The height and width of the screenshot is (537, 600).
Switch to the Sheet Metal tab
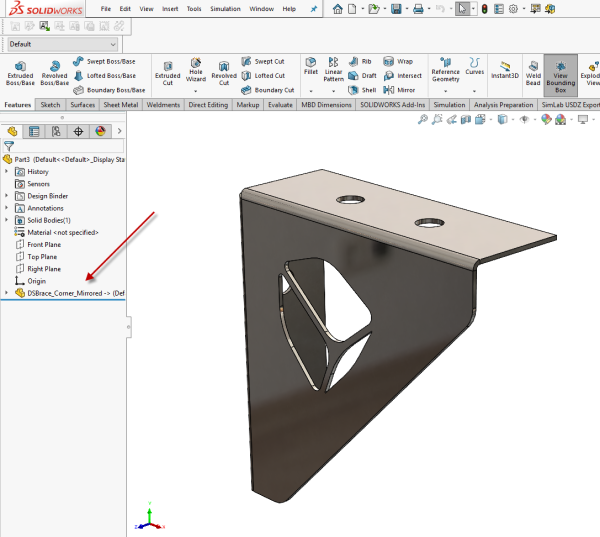[x=121, y=104]
